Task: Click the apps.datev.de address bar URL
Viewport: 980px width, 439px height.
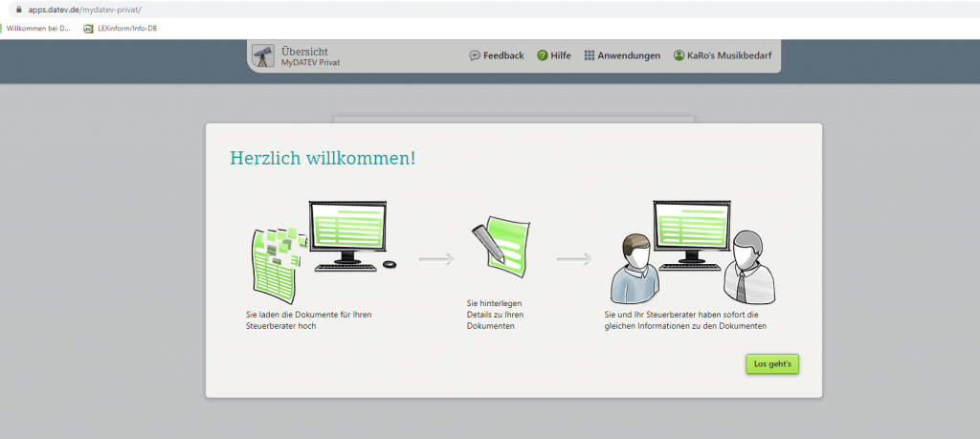Action: pos(84,10)
